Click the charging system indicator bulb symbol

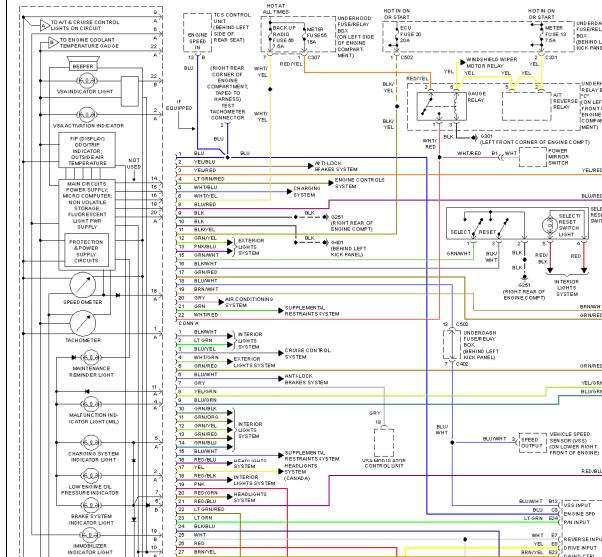91,443
